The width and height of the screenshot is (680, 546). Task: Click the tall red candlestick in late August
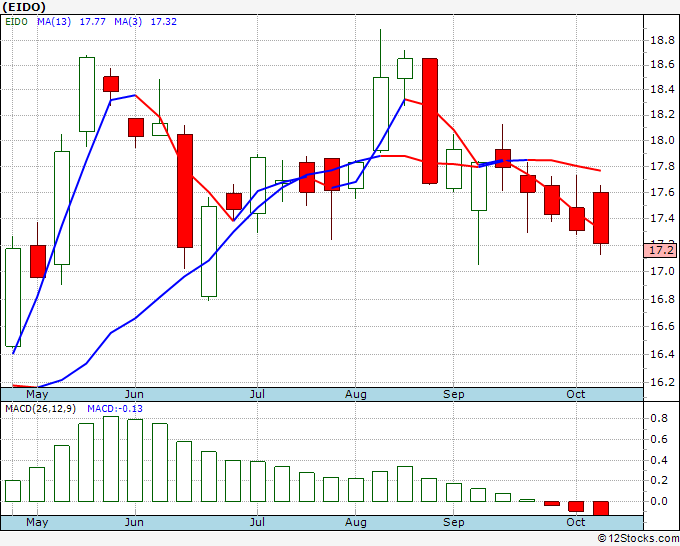(430, 121)
